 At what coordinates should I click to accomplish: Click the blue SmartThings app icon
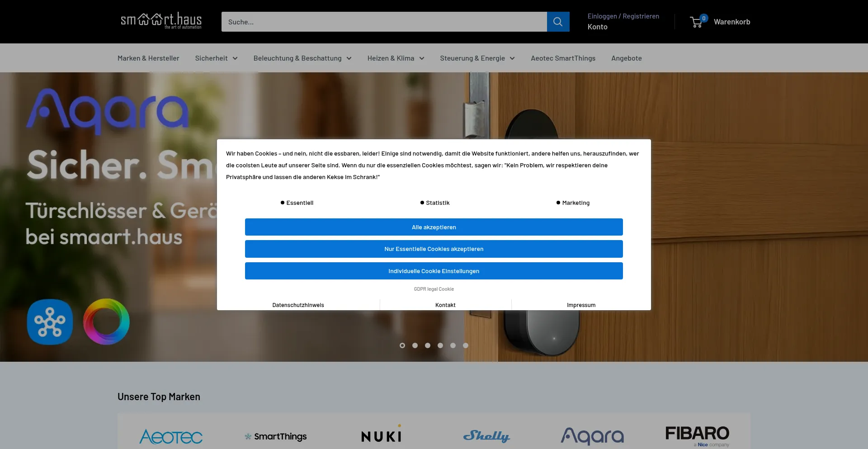click(x=50, y=321)
